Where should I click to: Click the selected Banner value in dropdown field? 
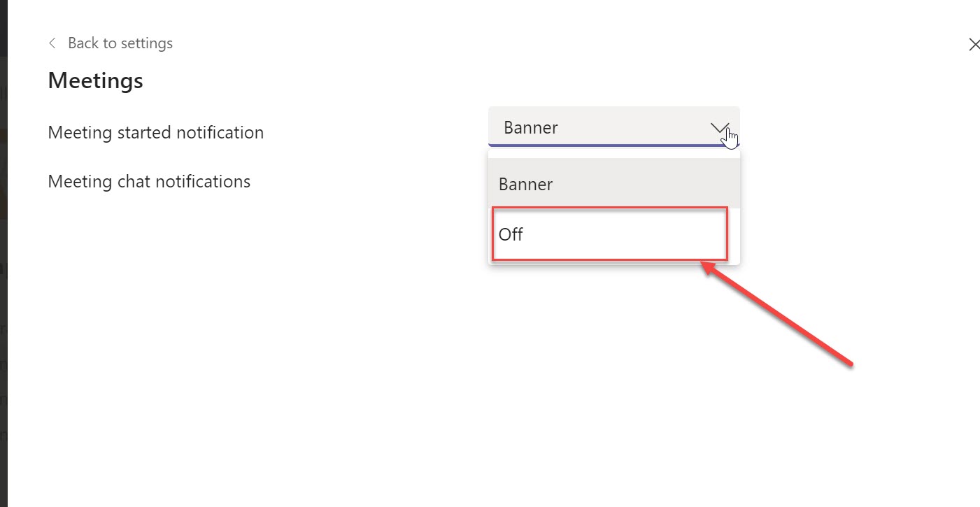531,127
